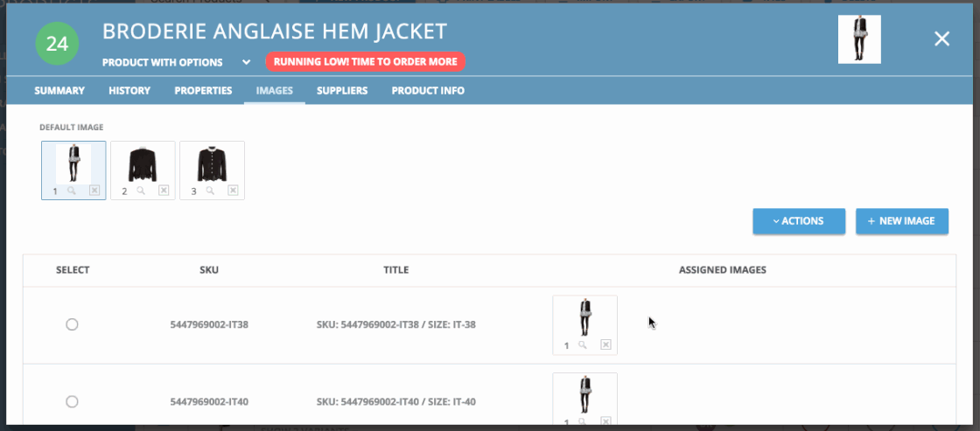
Task: Select radio button for SKU 5447969002-IT40
Action: tap(73, 401)
